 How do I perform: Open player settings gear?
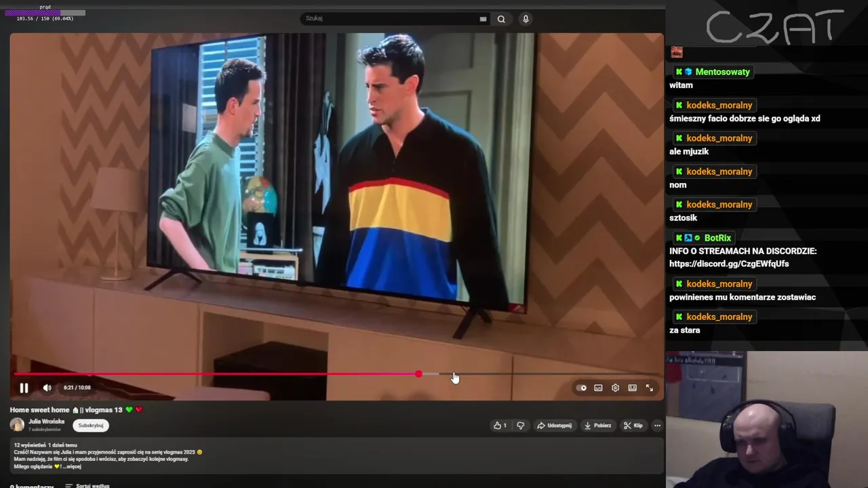(x=615, y=388)
